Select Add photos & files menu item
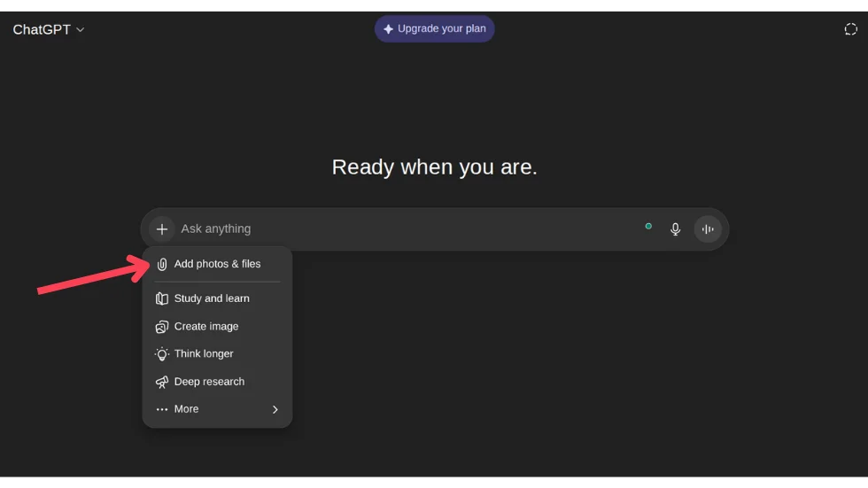Viewport: 868px width, 488px height. (217, 265)
